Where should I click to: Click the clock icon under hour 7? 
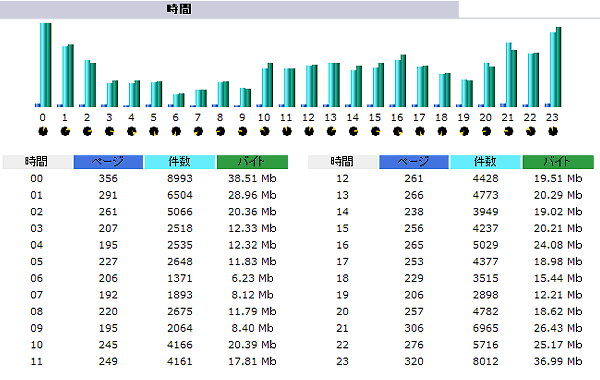[x=198, y=132]
